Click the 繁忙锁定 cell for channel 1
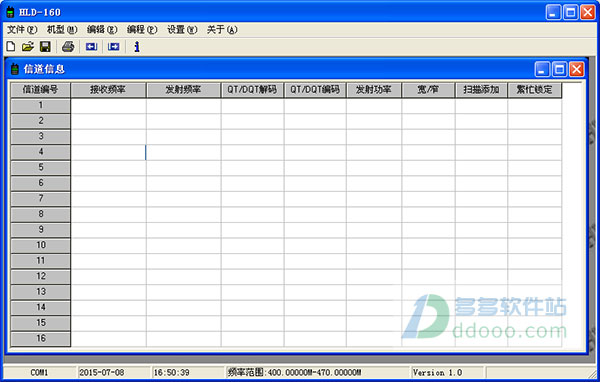 [x=535, y=106]
